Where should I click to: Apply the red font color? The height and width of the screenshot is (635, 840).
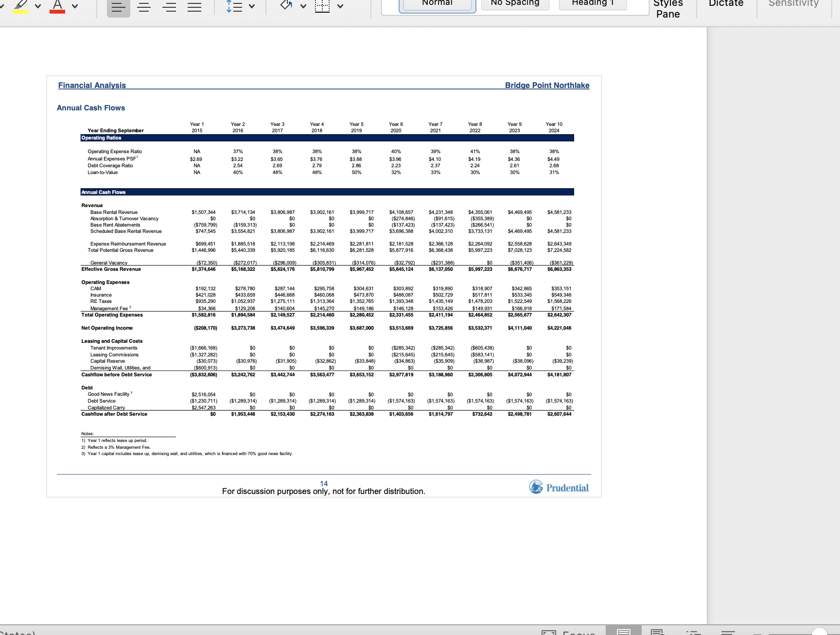coord(57,5)
